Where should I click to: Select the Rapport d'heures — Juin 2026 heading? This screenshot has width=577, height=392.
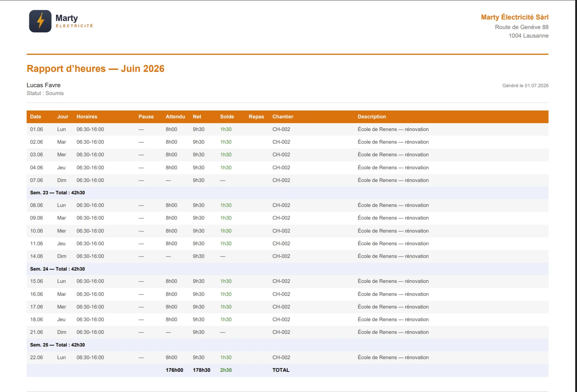click(95, 68)
